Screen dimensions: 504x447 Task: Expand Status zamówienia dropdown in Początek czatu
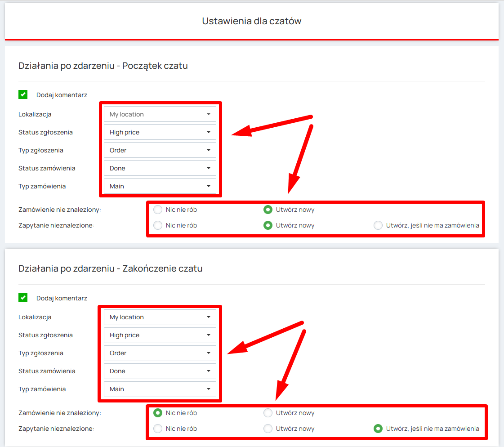coord(160,168)
